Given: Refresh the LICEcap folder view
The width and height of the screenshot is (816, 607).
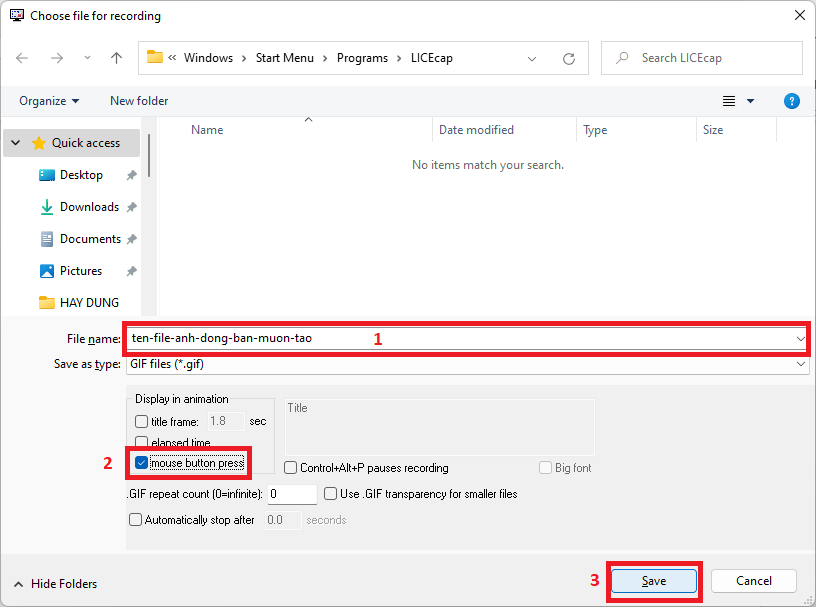Looking at the screenshot, I should pyautogui.click(x=569, y=58).
